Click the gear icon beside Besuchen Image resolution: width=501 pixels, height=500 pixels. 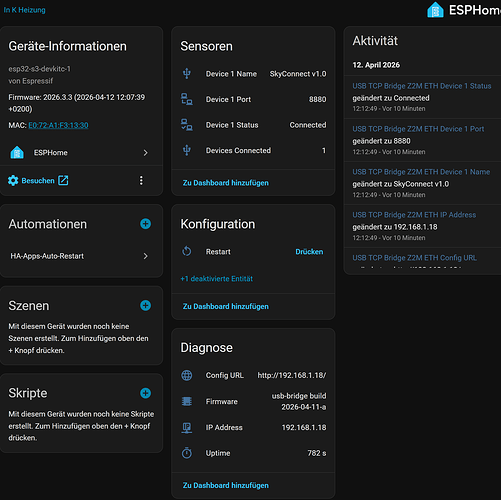[x=13, y=180]
